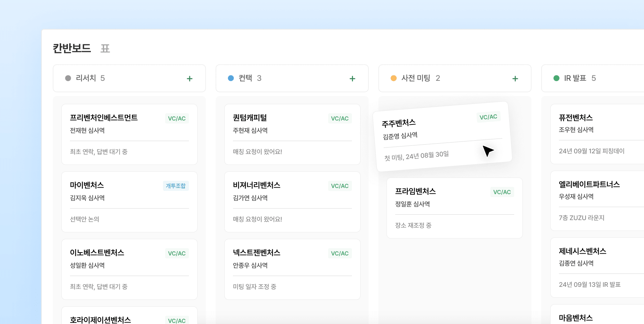Open the 제네시스벤처스 card
This screenshot has height=324, width=644.
click(x=597, y=267)
